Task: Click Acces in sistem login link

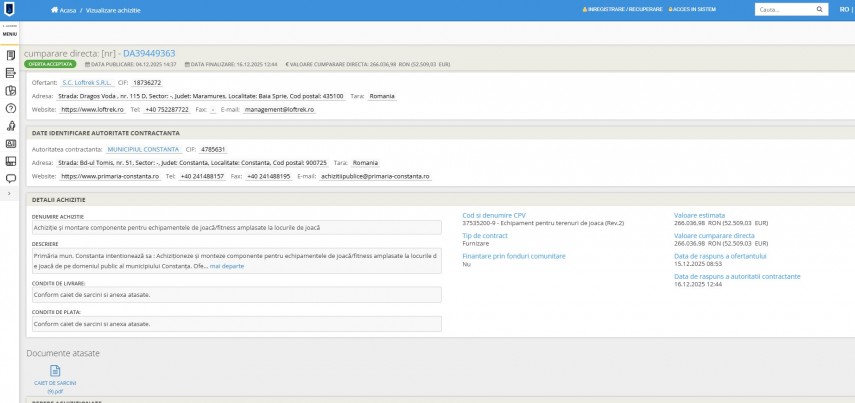Action: 694,9
